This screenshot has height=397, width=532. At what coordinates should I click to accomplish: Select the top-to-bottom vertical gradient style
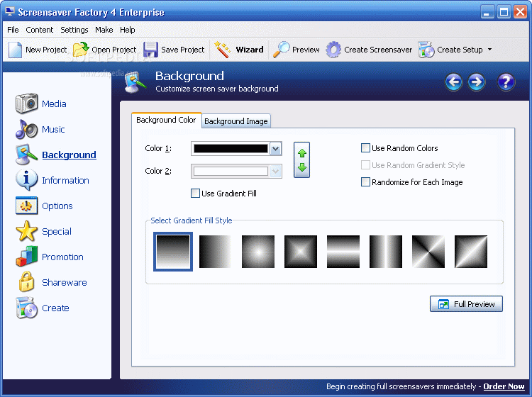173,252
